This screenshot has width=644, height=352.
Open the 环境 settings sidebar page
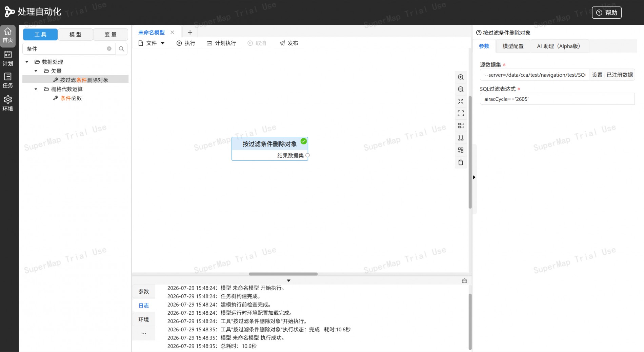pyautogui.click(x=8, y=103)
